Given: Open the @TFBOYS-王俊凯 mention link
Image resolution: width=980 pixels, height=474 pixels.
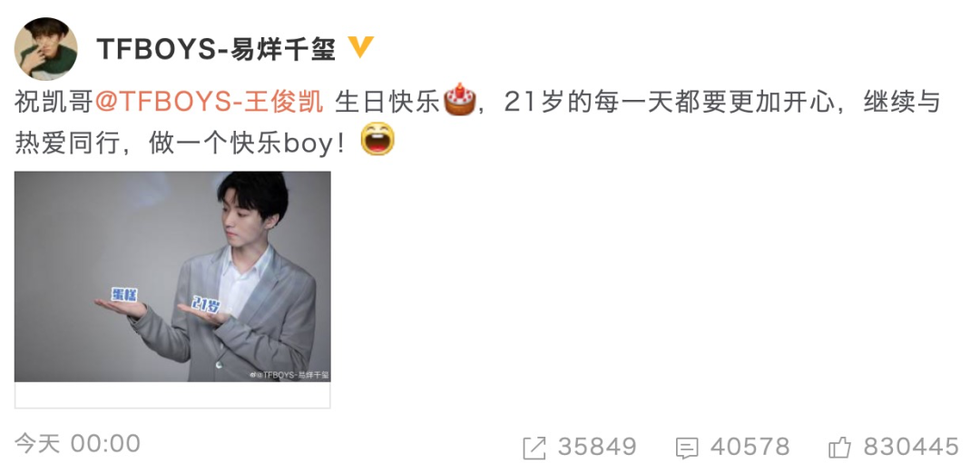Looking at the screenshot, I should 210,102.
